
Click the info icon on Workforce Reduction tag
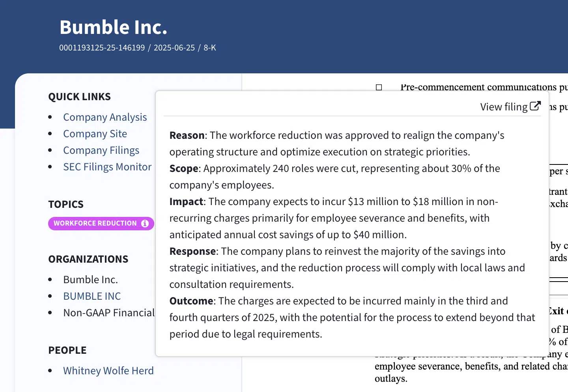click(x=145, y=224)
